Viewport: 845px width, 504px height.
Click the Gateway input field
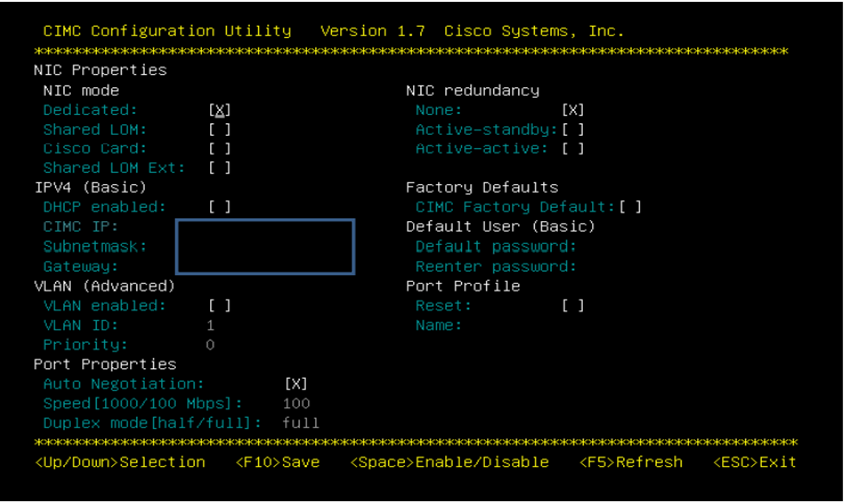pyautogui.click(x=265, y=265)
